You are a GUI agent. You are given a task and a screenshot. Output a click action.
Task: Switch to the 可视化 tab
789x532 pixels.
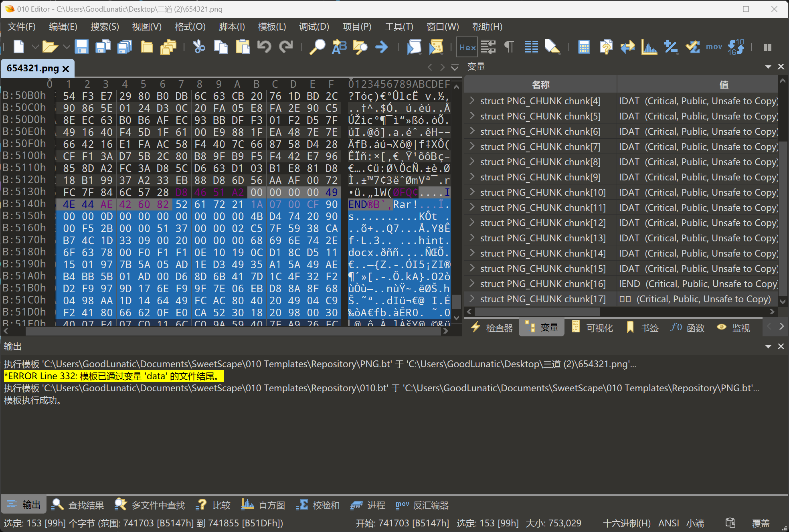click(x=592, y=328)
